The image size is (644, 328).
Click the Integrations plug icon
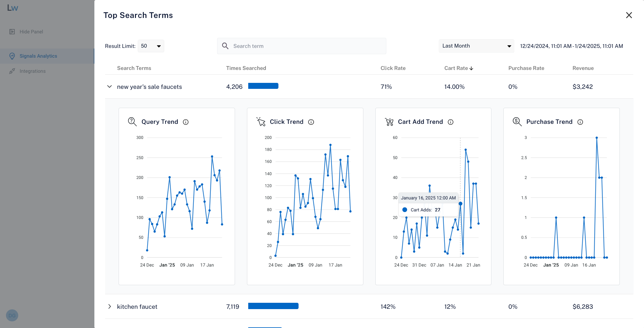click(12, 71)
